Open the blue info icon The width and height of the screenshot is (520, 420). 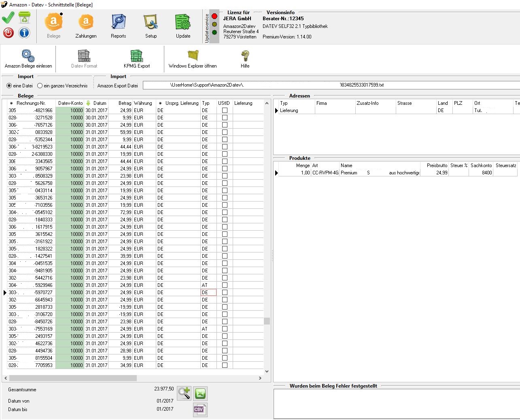24,33
